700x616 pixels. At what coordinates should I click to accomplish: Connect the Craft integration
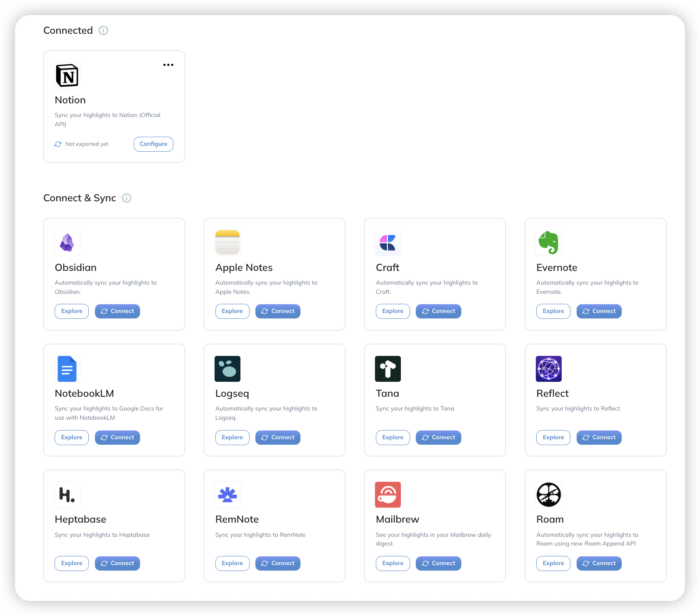[x=438, y=311]
